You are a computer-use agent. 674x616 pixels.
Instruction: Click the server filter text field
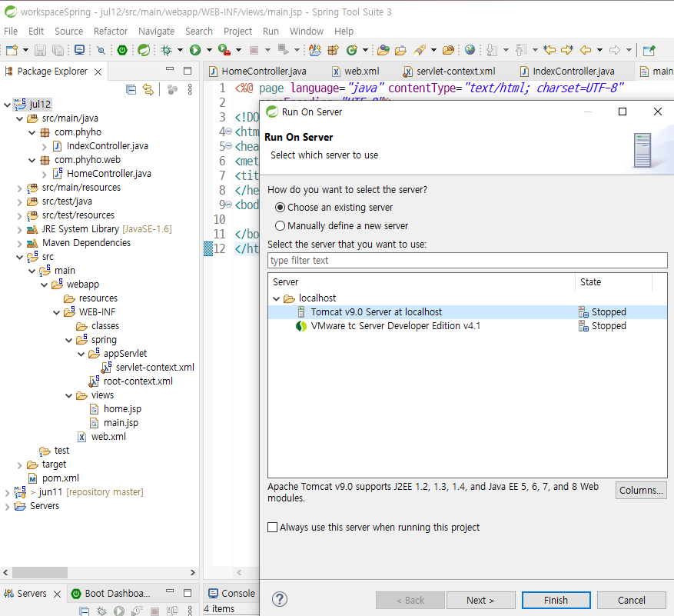pyautogui.click(x=467, y=260)
